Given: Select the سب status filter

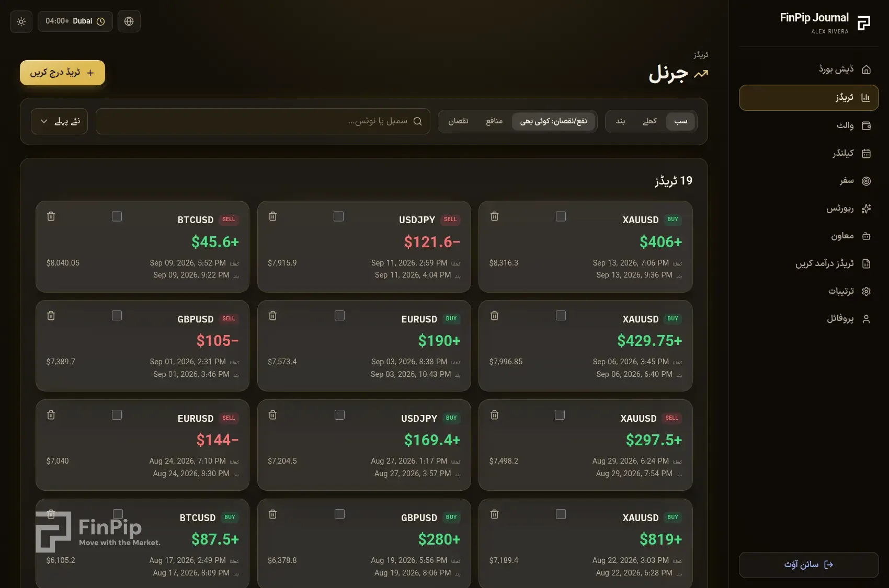Looking at the screenshot, I should [x=681, y=121].
